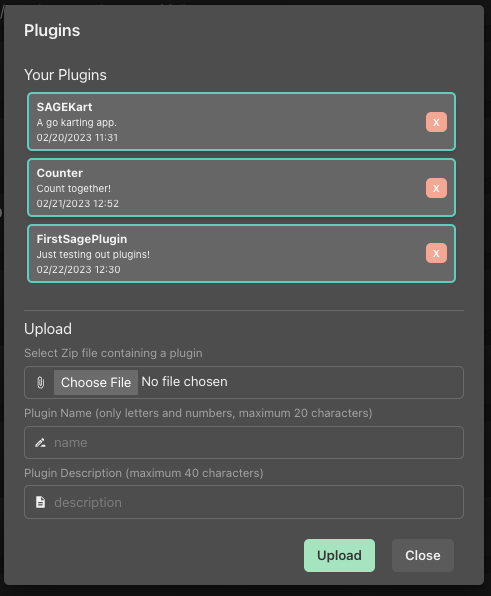This screenshot has height=596, width=491.
Task: Click the 'Plugin Name' field label
Action: 198,413
